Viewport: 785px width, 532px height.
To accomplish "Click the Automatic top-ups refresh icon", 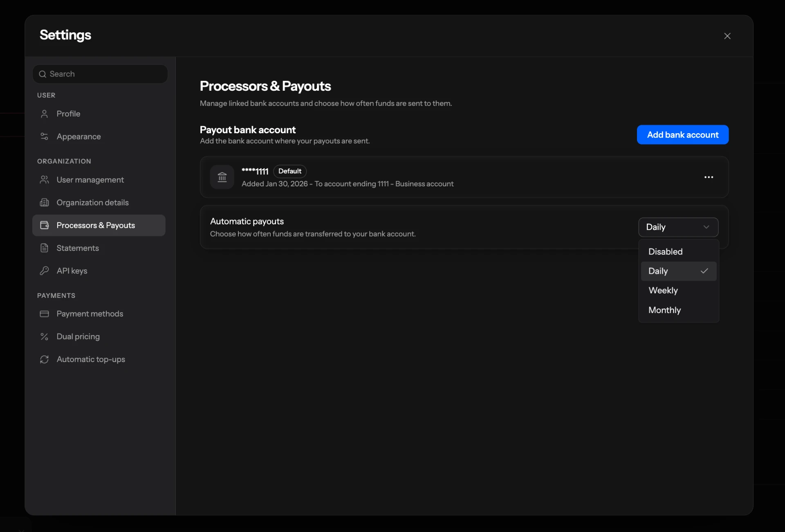I will (44, 359).
